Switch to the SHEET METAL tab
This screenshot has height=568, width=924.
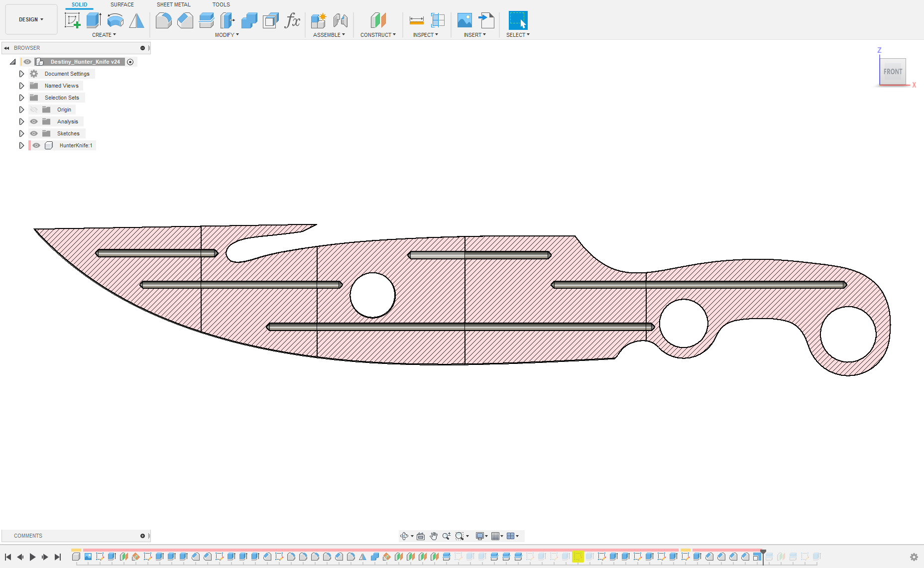coord(173,4)
